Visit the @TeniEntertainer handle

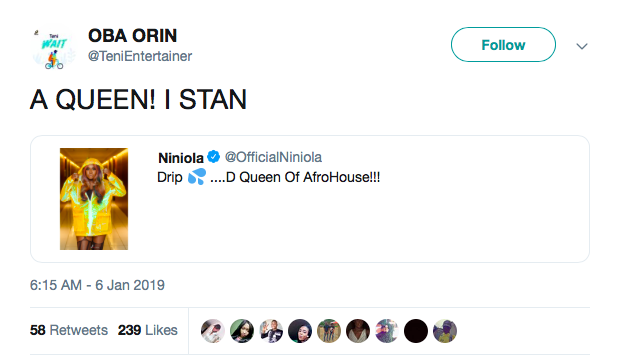[140, 56]
